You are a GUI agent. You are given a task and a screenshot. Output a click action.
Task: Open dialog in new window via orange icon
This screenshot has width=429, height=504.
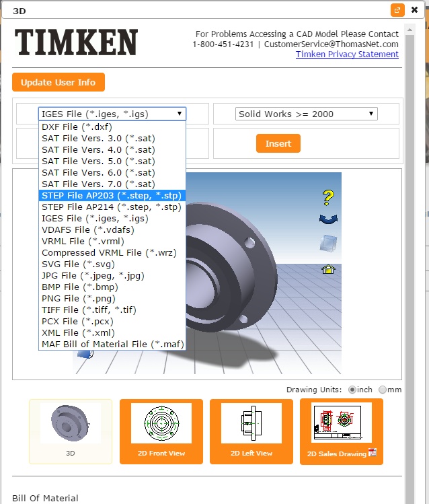coord(397,10)
